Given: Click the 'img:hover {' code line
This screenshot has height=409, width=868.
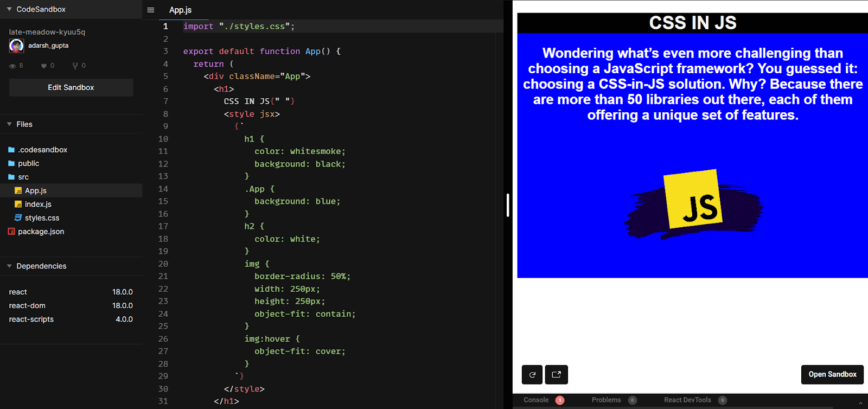Looking at the screenshot, I should pyautogui.click(x=272, y=338).
